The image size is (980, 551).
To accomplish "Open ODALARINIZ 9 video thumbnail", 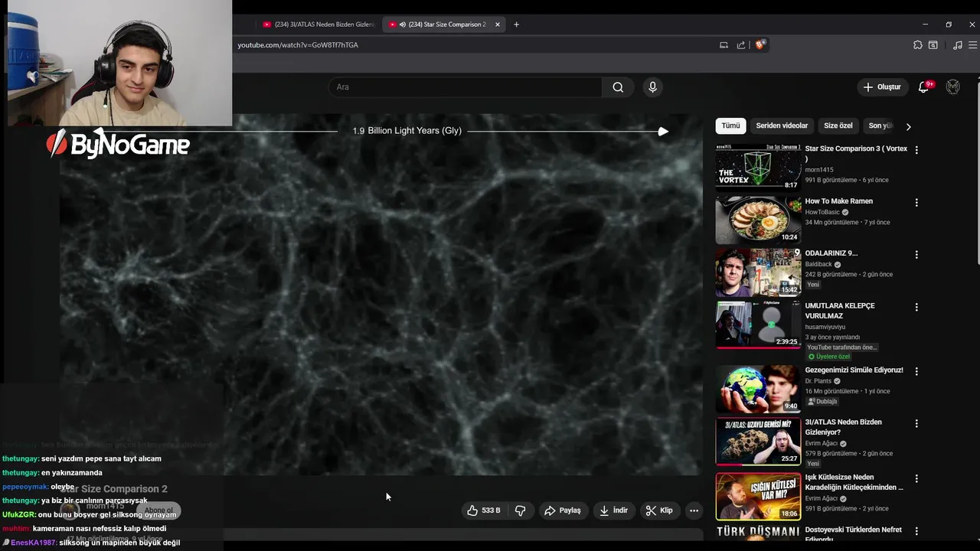I will 758,272.
